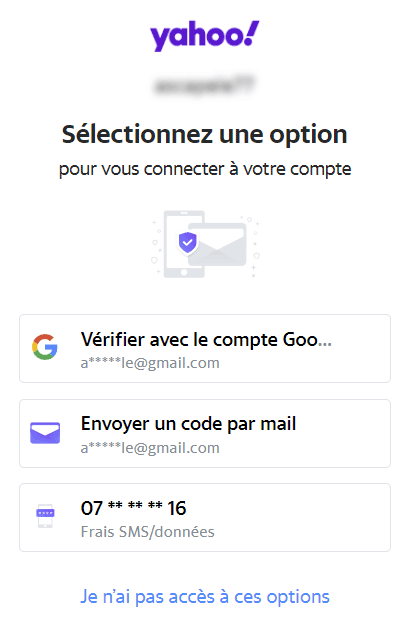
Task: Click masked Gmail address under Google option
Action: (150, 363)
